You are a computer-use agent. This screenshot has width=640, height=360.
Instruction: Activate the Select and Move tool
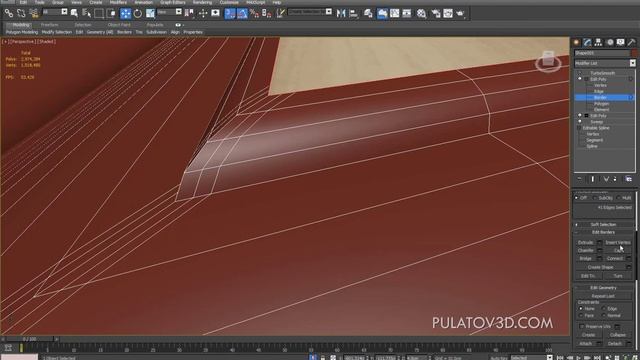point(125,13)
